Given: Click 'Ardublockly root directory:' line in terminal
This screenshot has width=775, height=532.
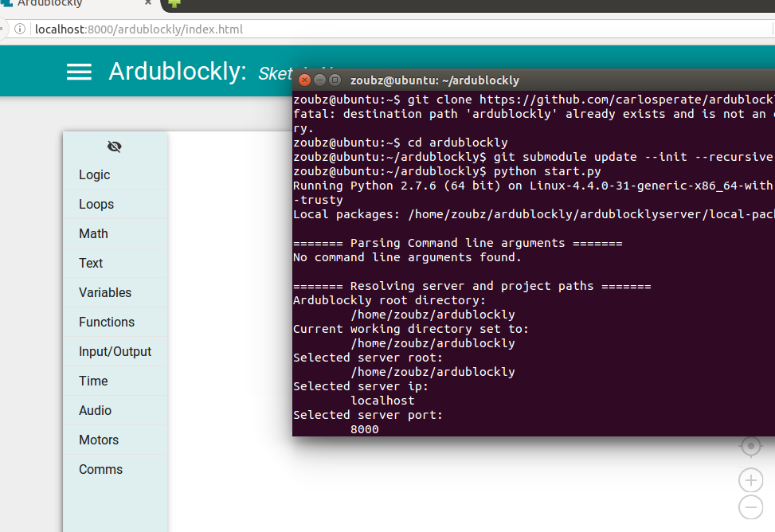Looking at the screenshot, I should 389,300.
